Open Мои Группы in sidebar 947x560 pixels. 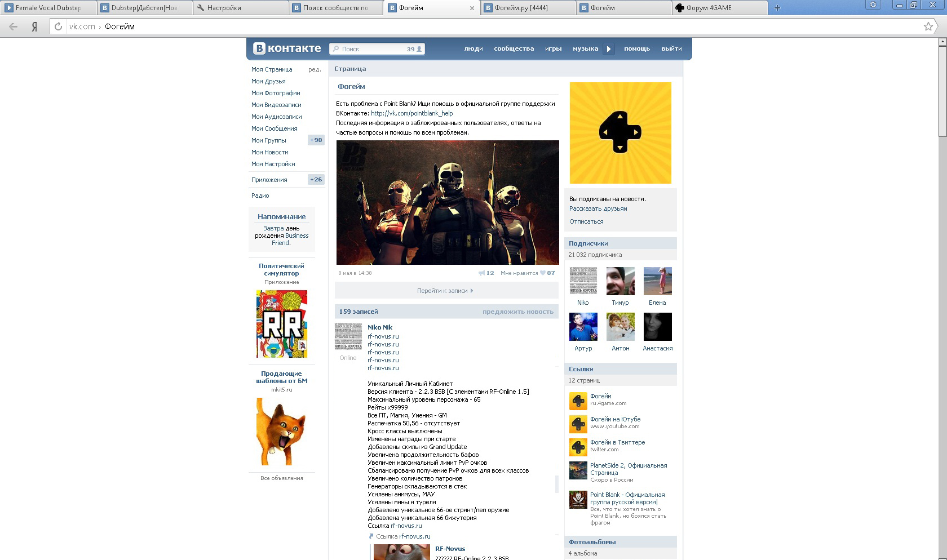tap(269, 140)
